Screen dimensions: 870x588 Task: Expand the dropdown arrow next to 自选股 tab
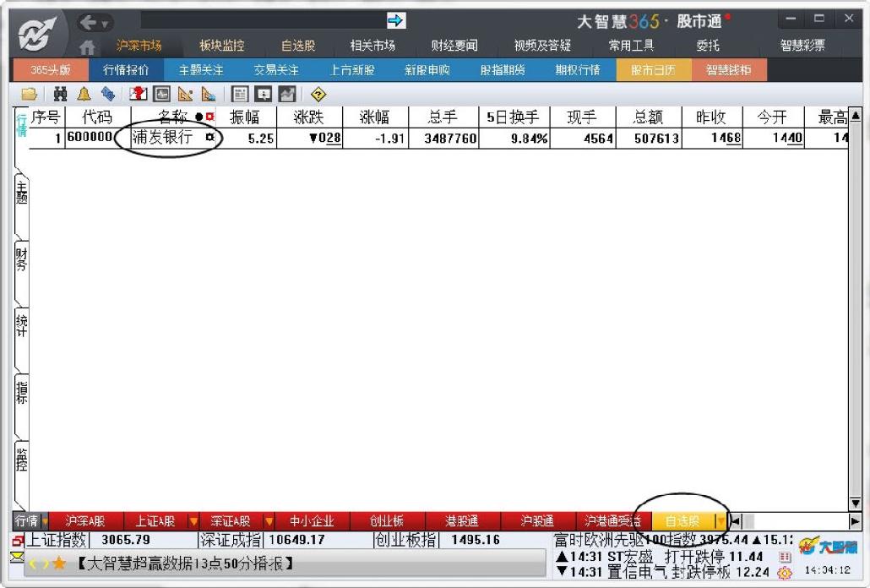720,521
